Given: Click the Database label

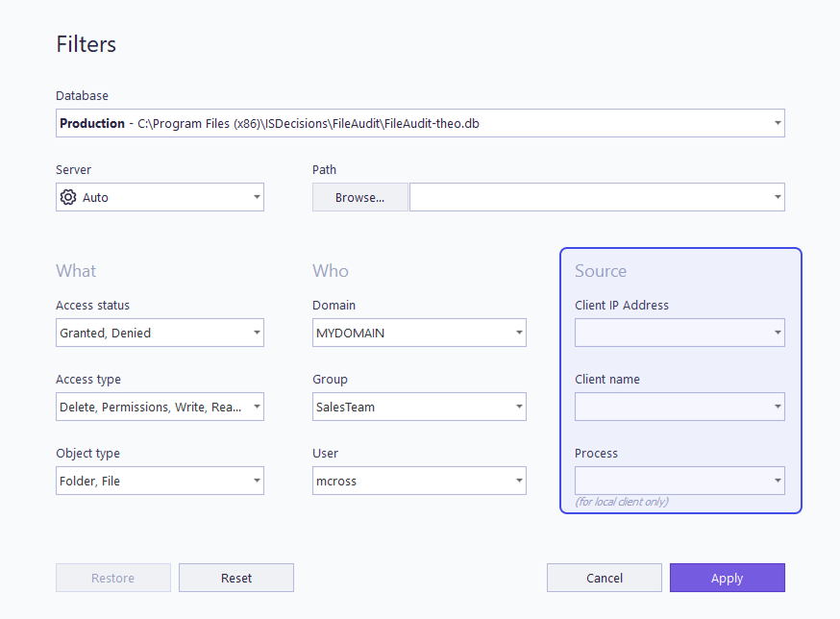Looking at the screenshot, I should click(x=82, y=95).
